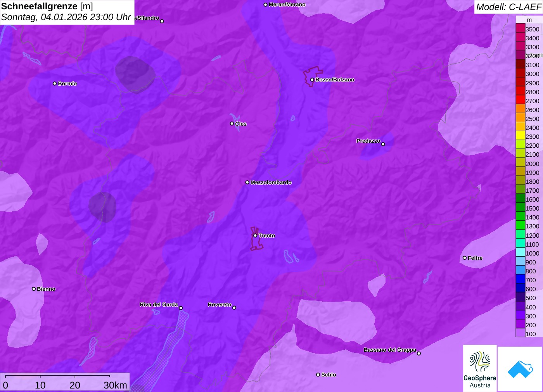Select the 1500 m green legend swatch
The width and height of the screenshot is (543, 392).
(521, 207)
